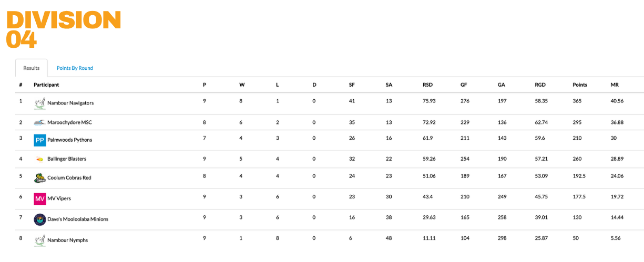Click the Participant column header

(x=46, y=85)
